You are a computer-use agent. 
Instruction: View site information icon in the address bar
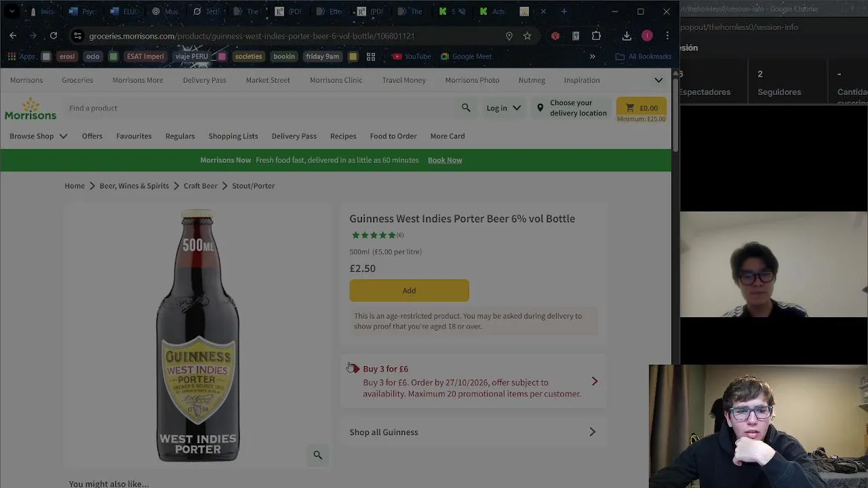click(x=78, y=36)
